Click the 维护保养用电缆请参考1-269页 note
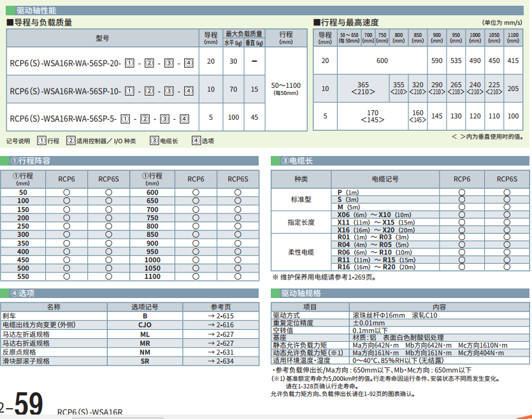532x419 pixels. pos(324,277)
